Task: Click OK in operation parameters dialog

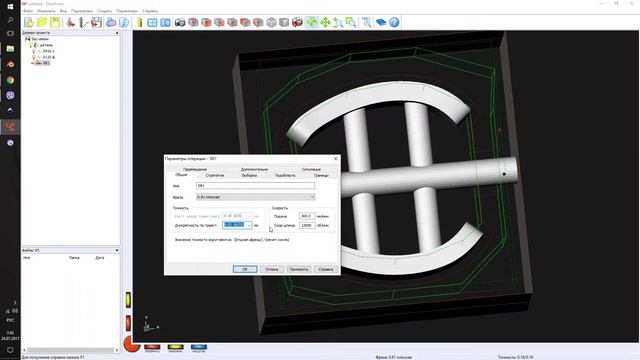Action: coord(245,269)
